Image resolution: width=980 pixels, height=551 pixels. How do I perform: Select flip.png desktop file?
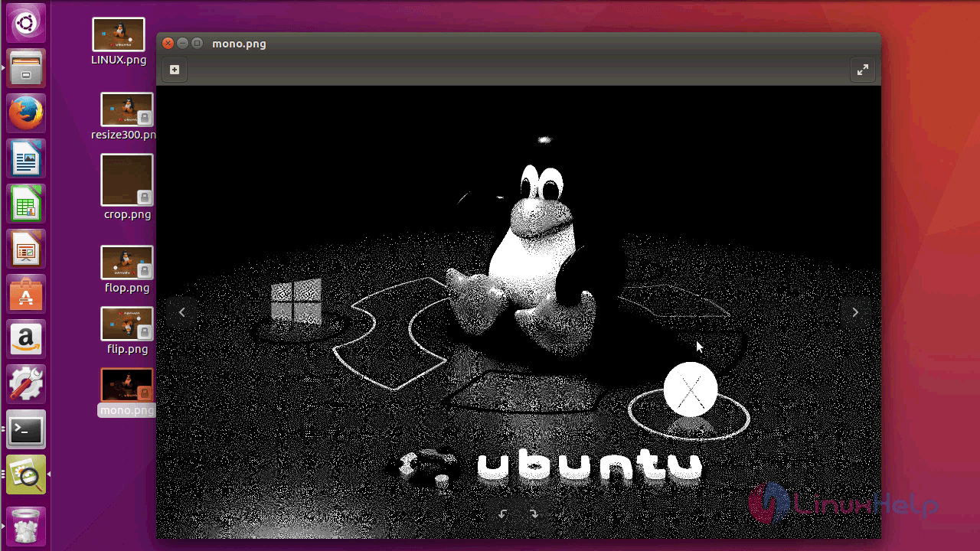point(127,331)
